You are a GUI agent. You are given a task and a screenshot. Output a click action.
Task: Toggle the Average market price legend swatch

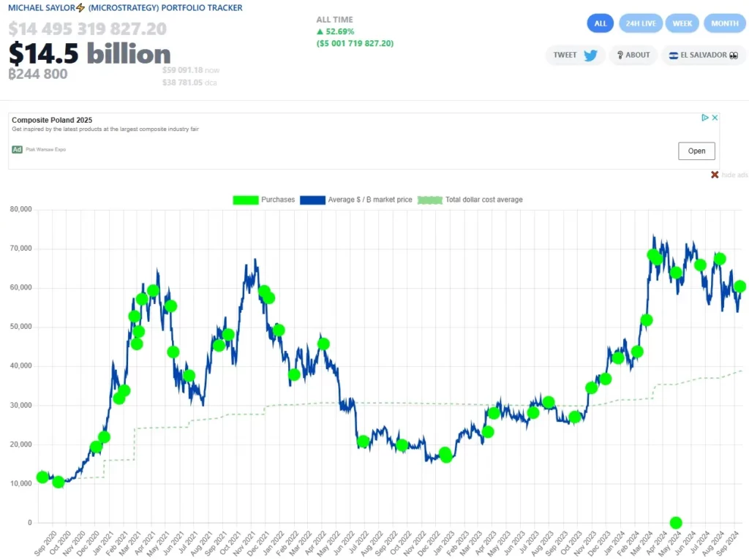(312, 200)
